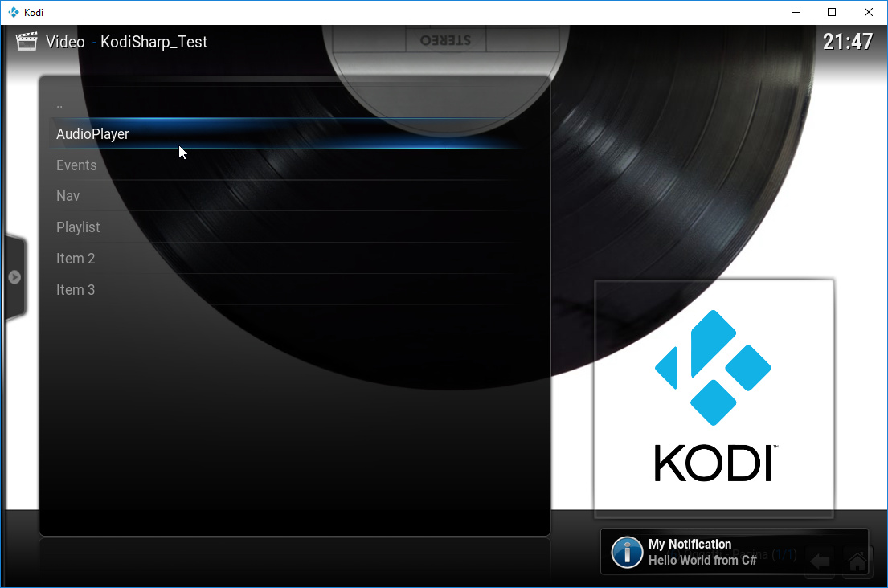Click the notification info icon

[x=627, y=552]
